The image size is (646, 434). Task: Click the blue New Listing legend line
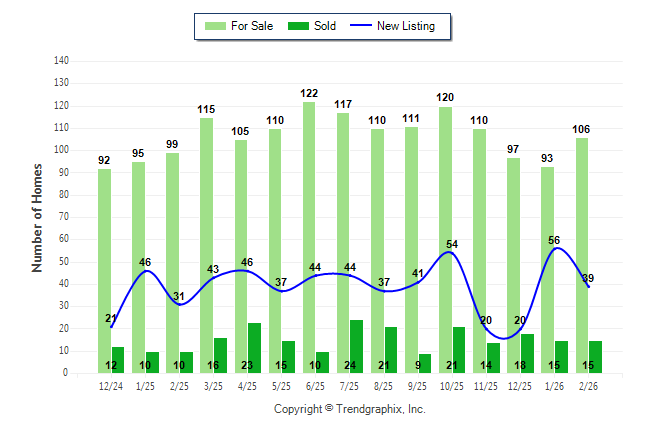click(360, 26)
